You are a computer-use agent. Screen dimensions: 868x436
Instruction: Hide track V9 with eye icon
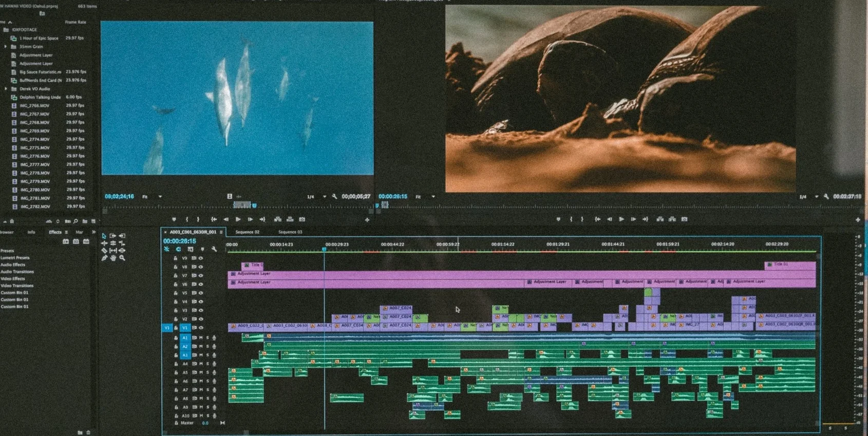click(201, 258)
